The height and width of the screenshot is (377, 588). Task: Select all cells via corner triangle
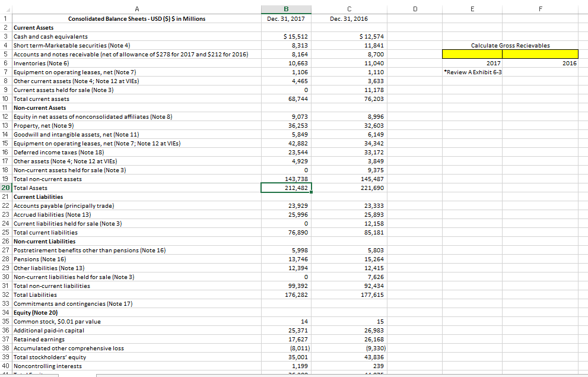tap(7, 9)
